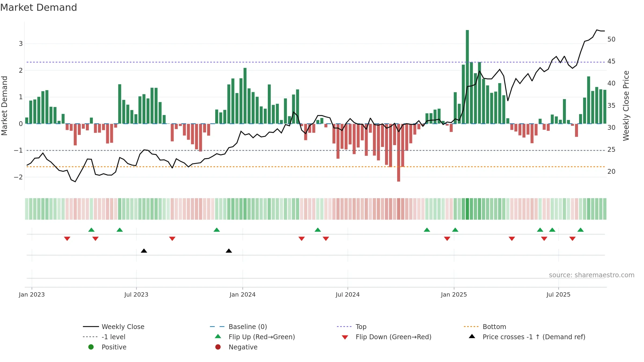Click the 3 tick on the demand axis

click(21, 43)
